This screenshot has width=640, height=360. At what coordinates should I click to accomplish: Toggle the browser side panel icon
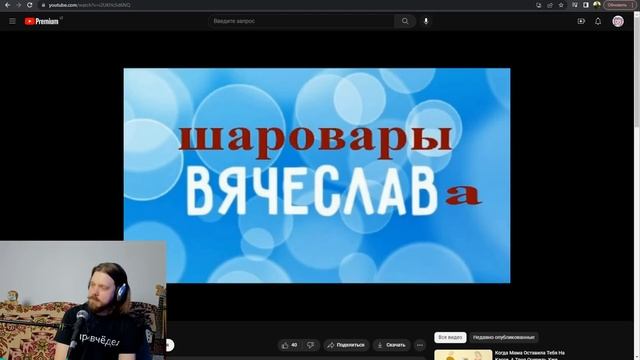[586, 5]
